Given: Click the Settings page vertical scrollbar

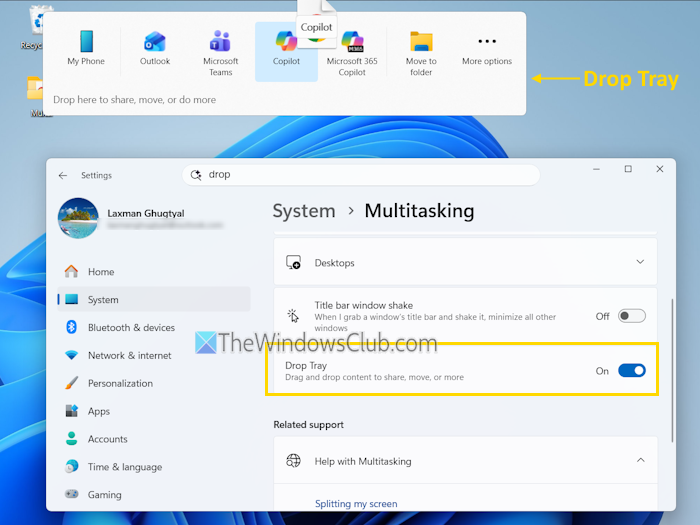Looking at the screenshot, I should click(672, 371).
